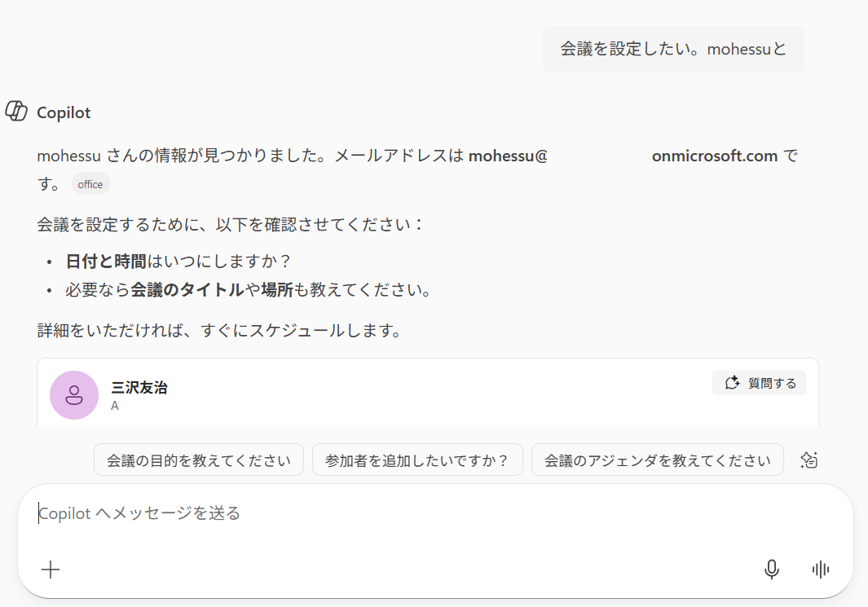Click the bold mohessu@ email text
Viewport: 868px width, 607px height.
[x=508, y=156]
